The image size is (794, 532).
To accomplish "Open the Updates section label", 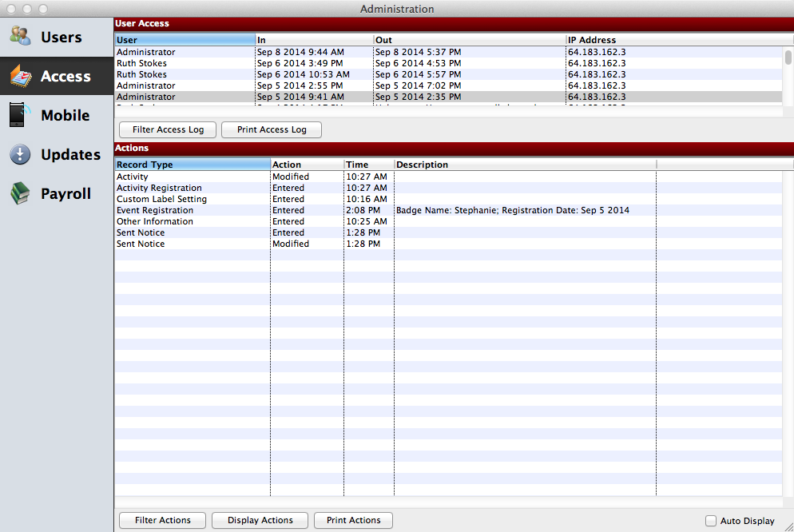I will coord(71,154).
